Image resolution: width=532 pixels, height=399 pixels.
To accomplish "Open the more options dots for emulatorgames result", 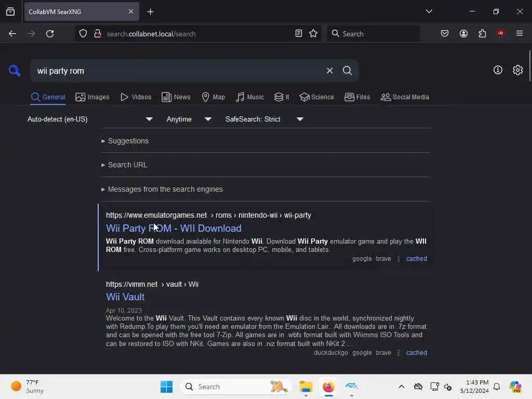I will pos(398,259).
